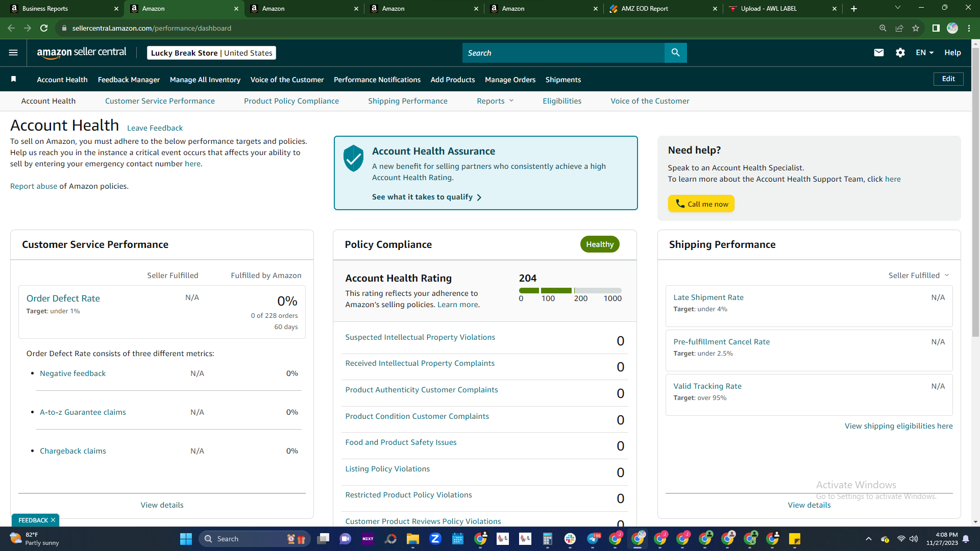Open the browser zoom indicator icon
Screen dimensions: 980x551
(883, 28)
